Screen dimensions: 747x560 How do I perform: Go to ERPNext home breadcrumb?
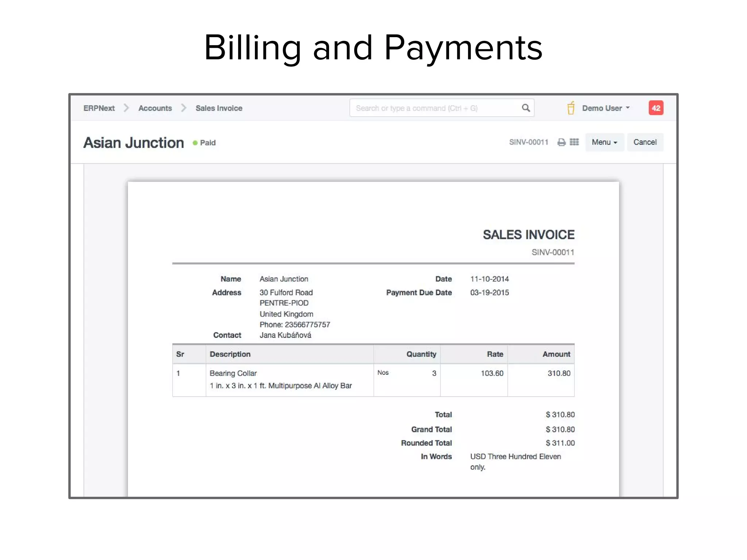coord(99,108)
